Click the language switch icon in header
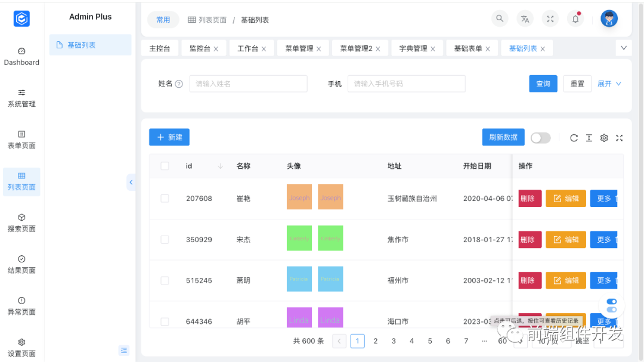The width and height of the screenshot is (644, 362). click(525, 18)
